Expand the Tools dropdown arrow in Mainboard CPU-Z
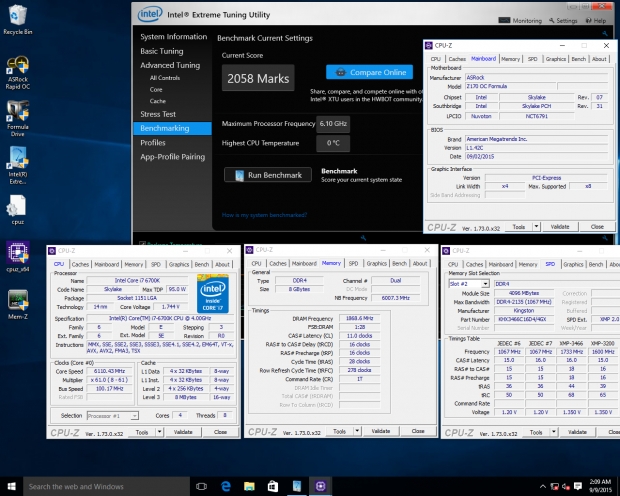Image resolution: width=620 pixels, height=496 pixels. [x=536, y=227]
